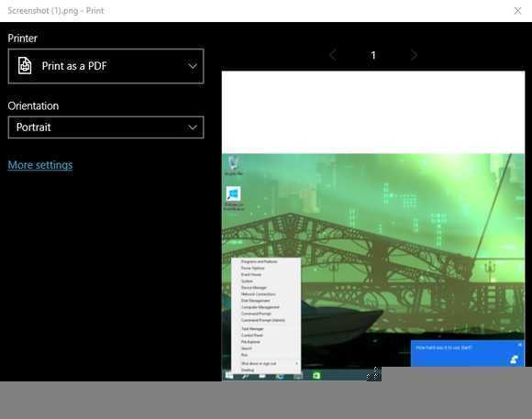Click the print preview page thumbnail

[373, 226]
